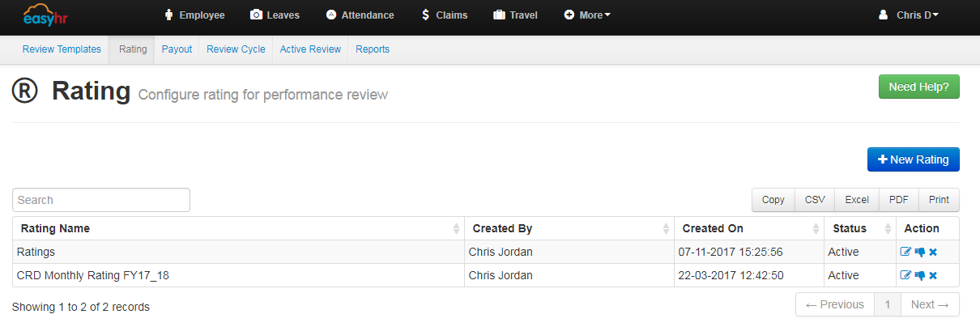Click the New Rating button
The height and width of the screenshot is (327, 980).
tap(913, 160)
